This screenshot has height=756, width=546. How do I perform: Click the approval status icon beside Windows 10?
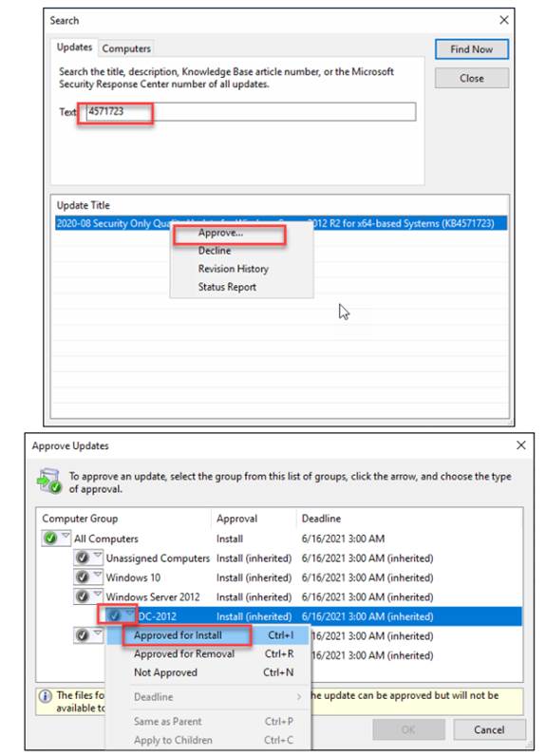tap(83, 577)
